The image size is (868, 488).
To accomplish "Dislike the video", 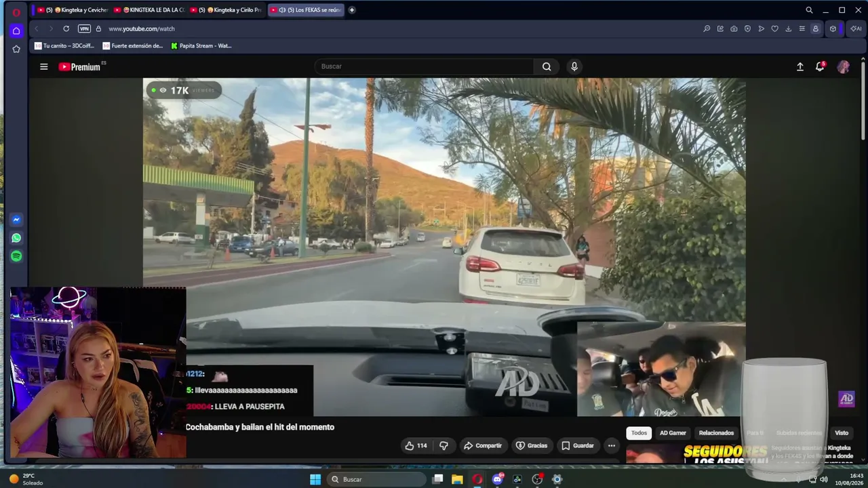I will [x=443, y=445].
